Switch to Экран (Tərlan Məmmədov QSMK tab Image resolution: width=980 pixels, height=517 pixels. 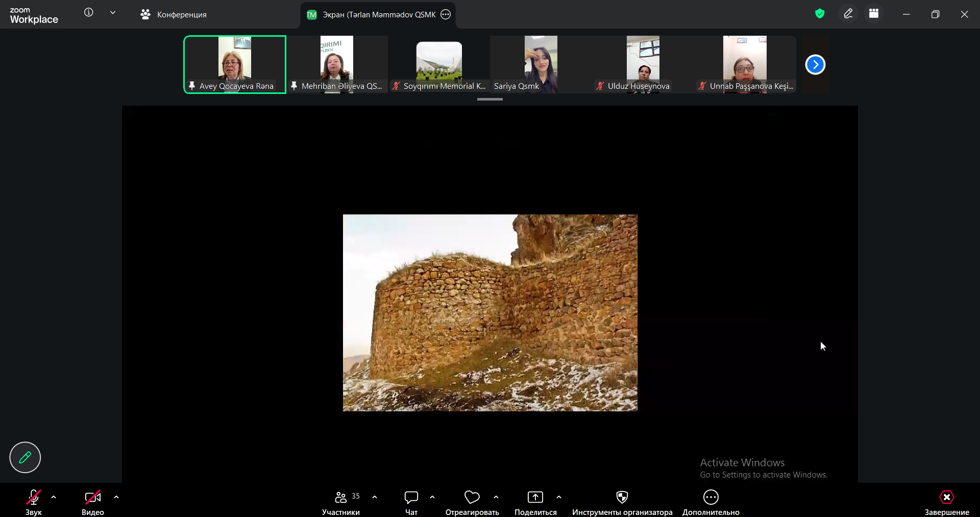[x=378, y=15]
